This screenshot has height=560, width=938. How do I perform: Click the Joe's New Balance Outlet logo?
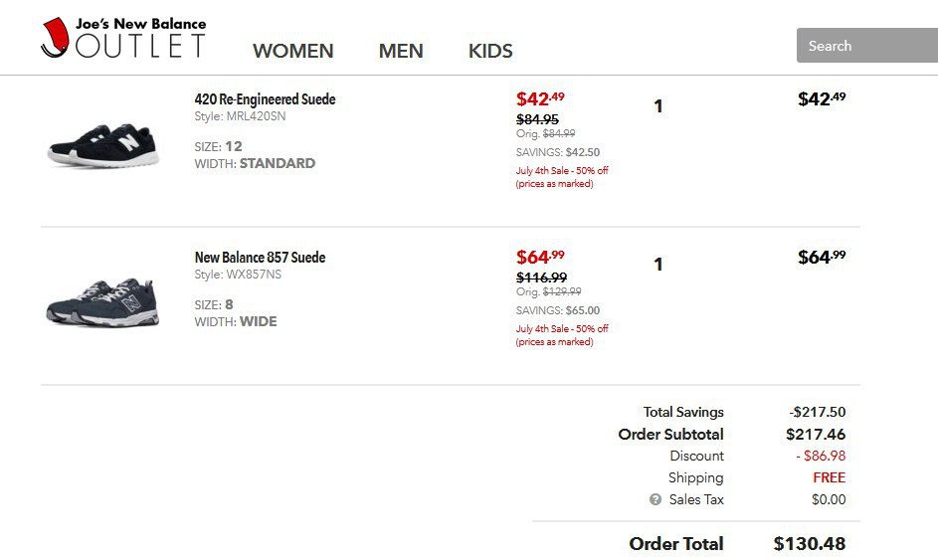(123, 38)
